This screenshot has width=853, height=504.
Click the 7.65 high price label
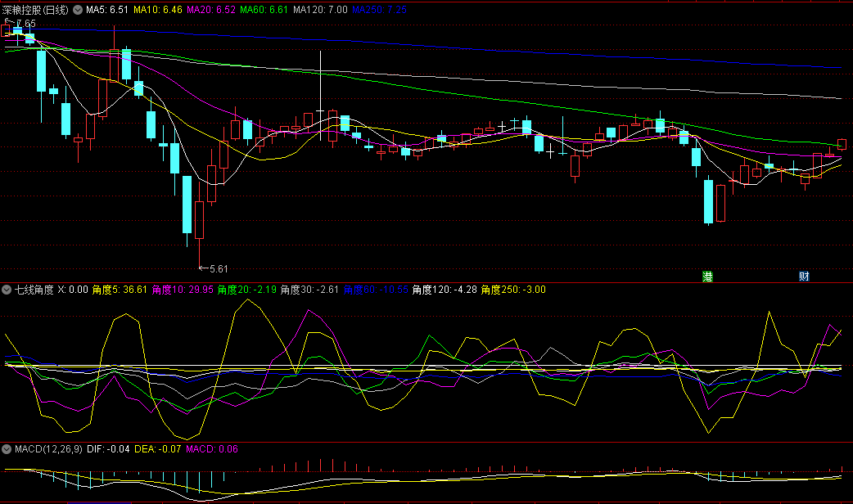[x=26, y=24]
